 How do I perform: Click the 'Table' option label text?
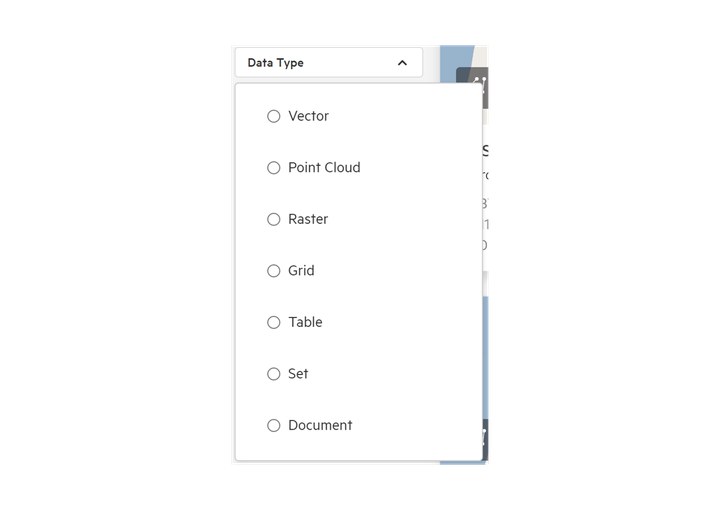(x=305, y=322)
